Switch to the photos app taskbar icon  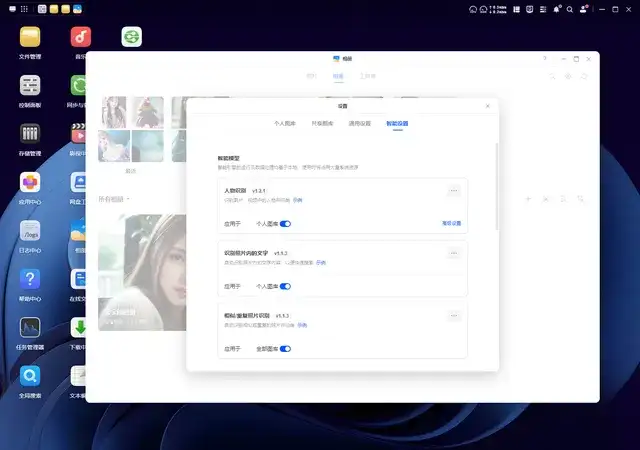click(78, 9)
